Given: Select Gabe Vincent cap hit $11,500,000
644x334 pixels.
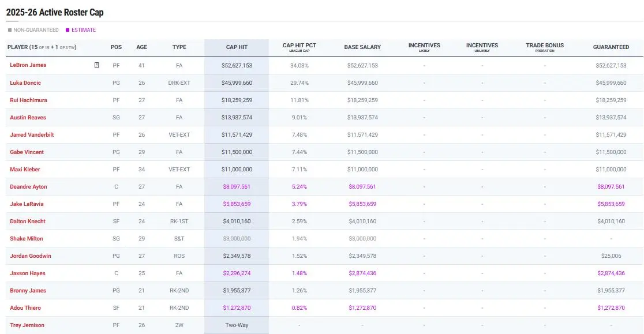Looking at the screenshot, I should click(x=237, y=152).
